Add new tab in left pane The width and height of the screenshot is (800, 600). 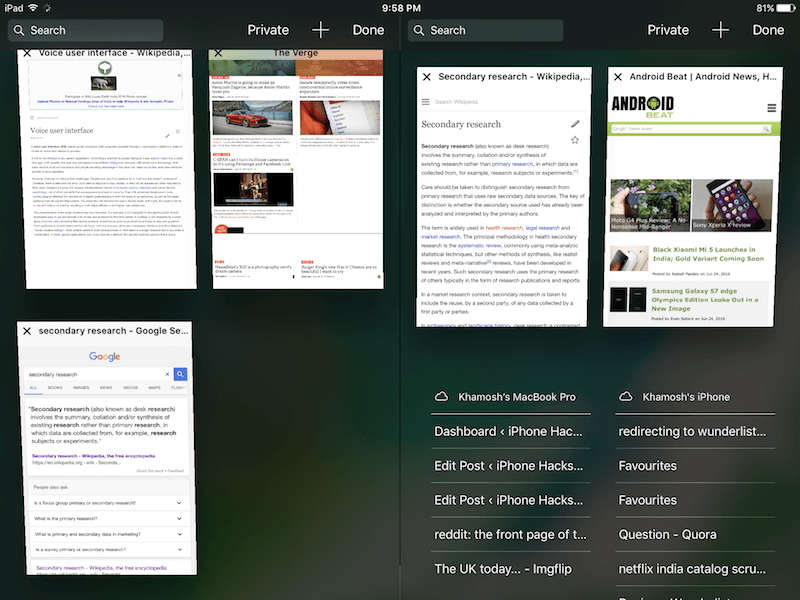click(x=320, y=30)
